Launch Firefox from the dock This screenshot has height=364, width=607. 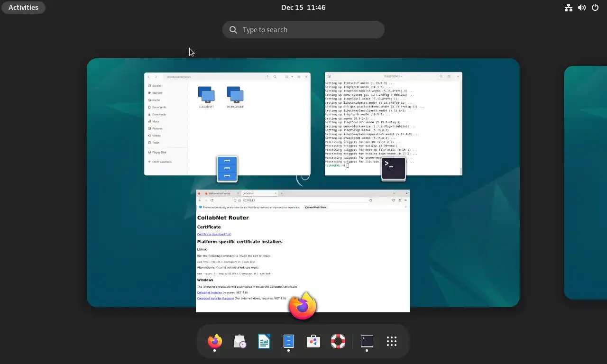215,341
